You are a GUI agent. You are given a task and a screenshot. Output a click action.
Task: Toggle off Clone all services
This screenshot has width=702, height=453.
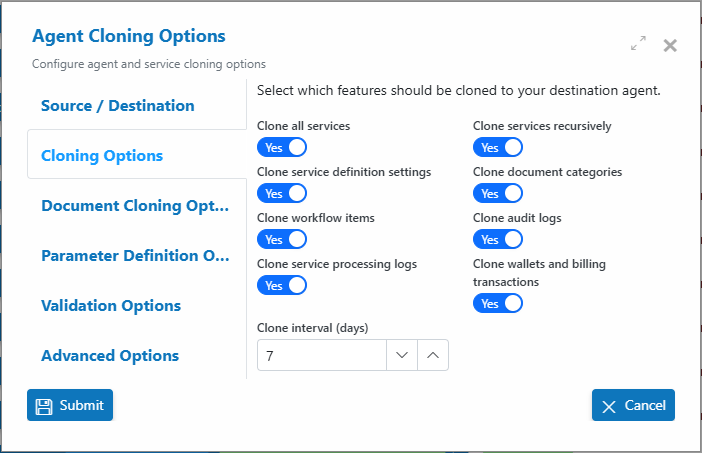[282, 147]
